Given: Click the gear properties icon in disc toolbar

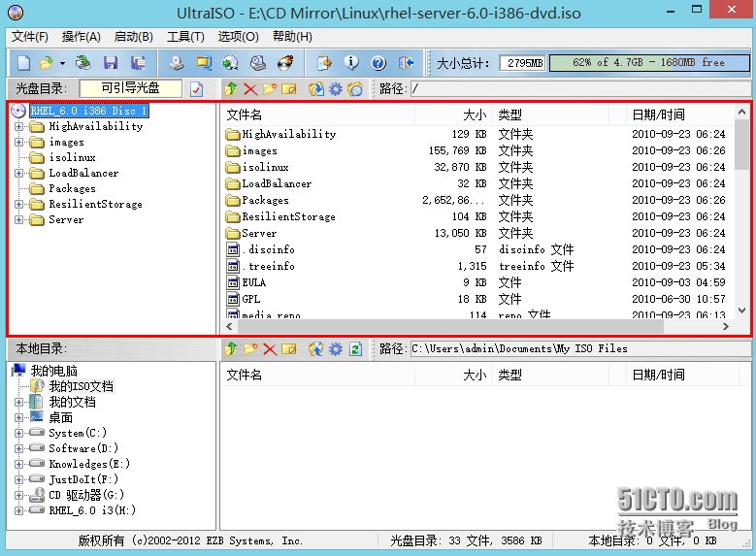Looking at the screenshot, I should coord(336,88).
